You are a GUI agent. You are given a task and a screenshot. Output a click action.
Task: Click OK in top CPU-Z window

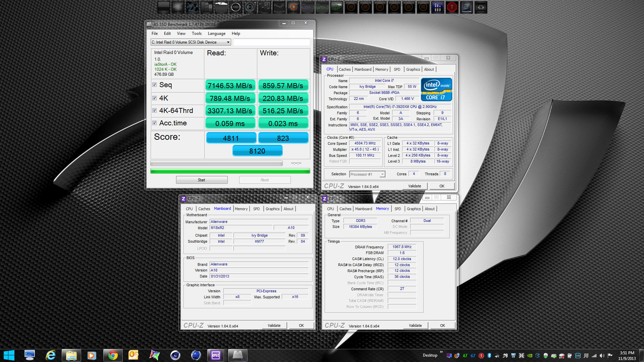(x=442, y=186)
